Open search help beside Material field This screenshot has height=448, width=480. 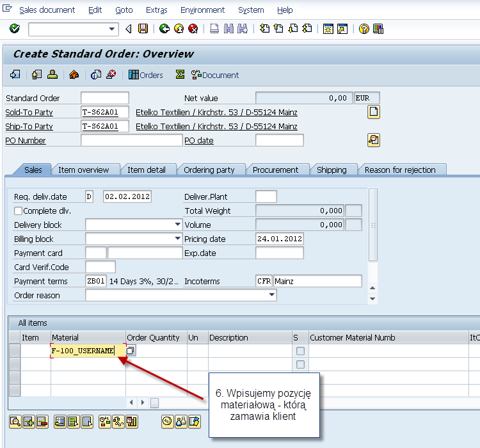(131, 350)
